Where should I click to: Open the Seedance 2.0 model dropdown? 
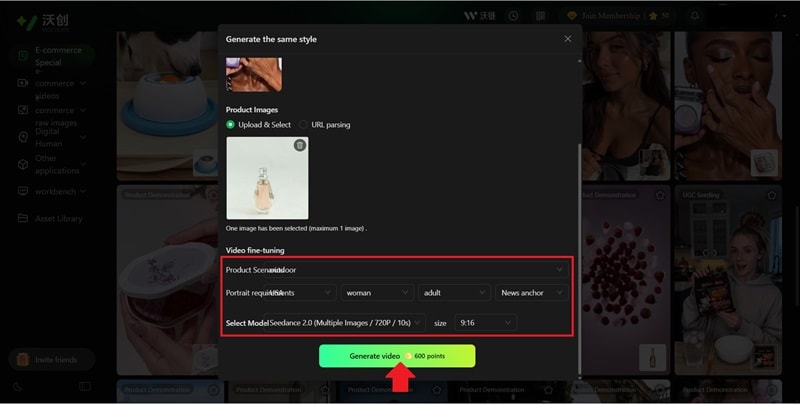click(x=345, y=322)
